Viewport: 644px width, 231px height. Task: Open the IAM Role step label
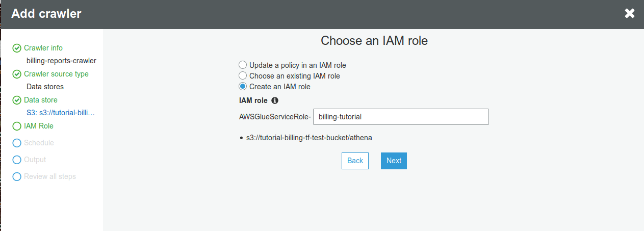click(x=39, y=126)
